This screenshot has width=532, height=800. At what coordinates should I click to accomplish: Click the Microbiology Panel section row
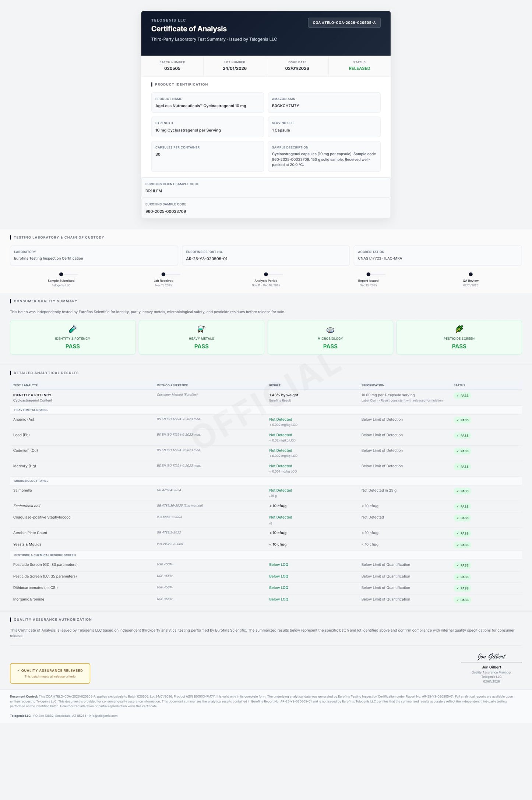pyautogui.click(x=266, y=481)
